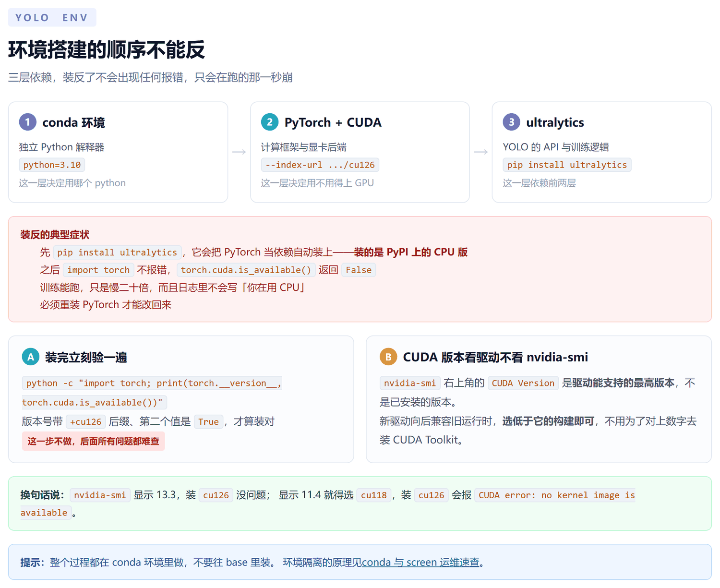Click the +cu126 suffix code

click(x=86, y=421)
